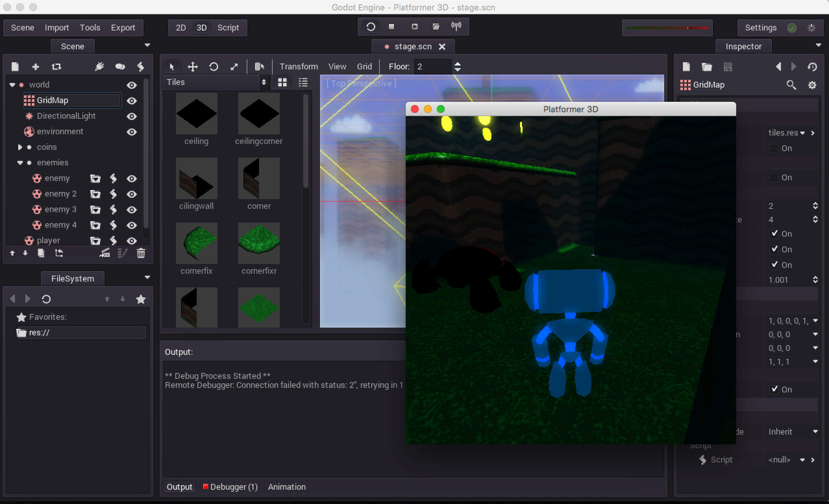The image size is (829, 504).
Task: Open the Import menu
Action: (x=56, y=28)
